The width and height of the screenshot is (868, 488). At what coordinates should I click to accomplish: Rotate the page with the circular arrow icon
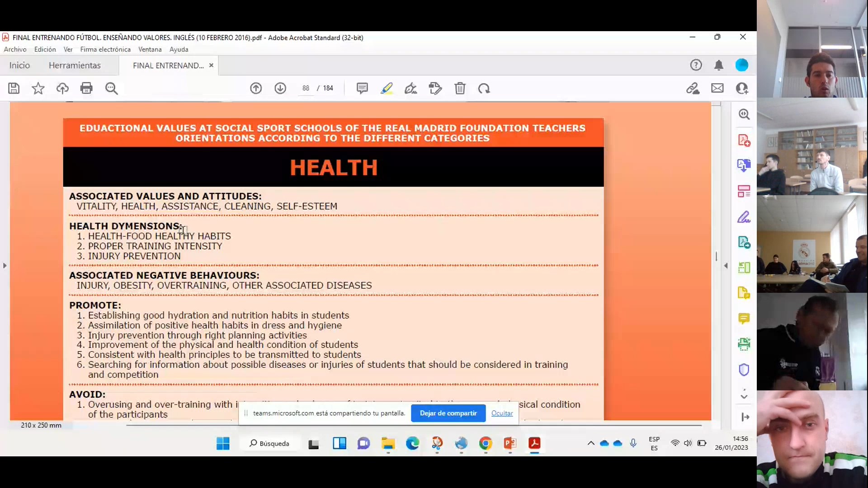(x=484, y=88)
